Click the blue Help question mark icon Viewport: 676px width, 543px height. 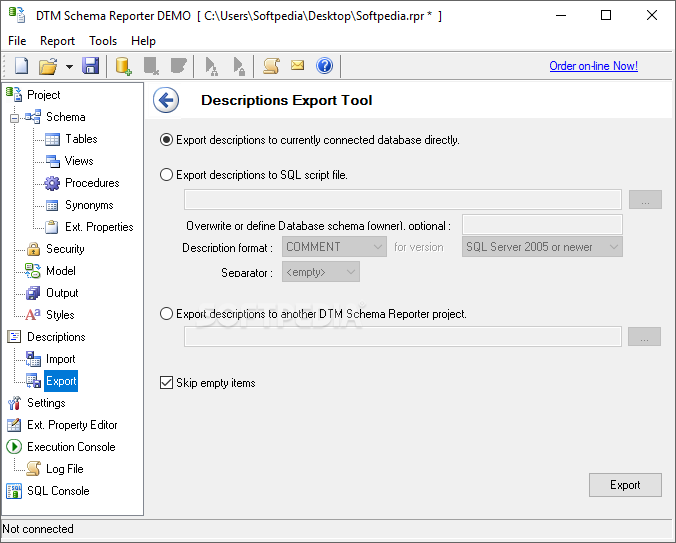coord(324,66)
